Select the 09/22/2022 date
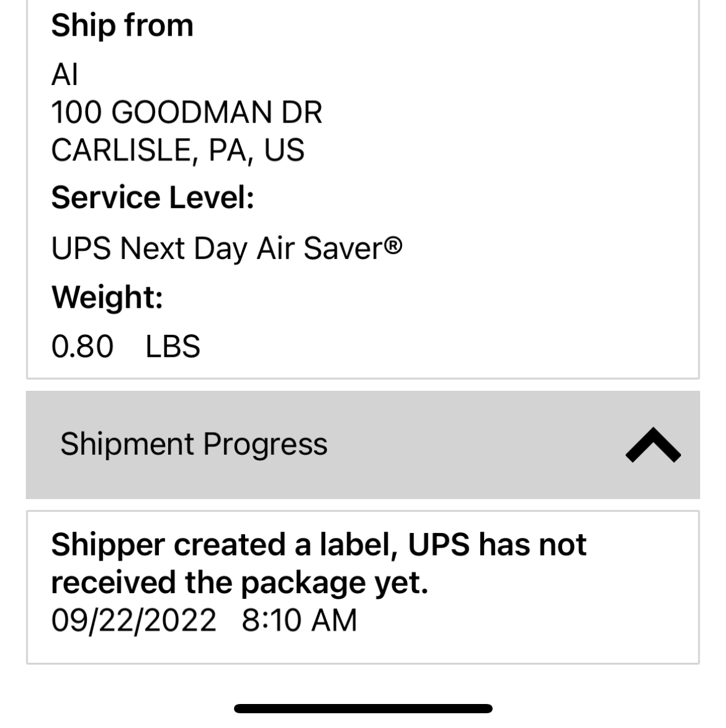726x728 pixels. tap(134, 620)
